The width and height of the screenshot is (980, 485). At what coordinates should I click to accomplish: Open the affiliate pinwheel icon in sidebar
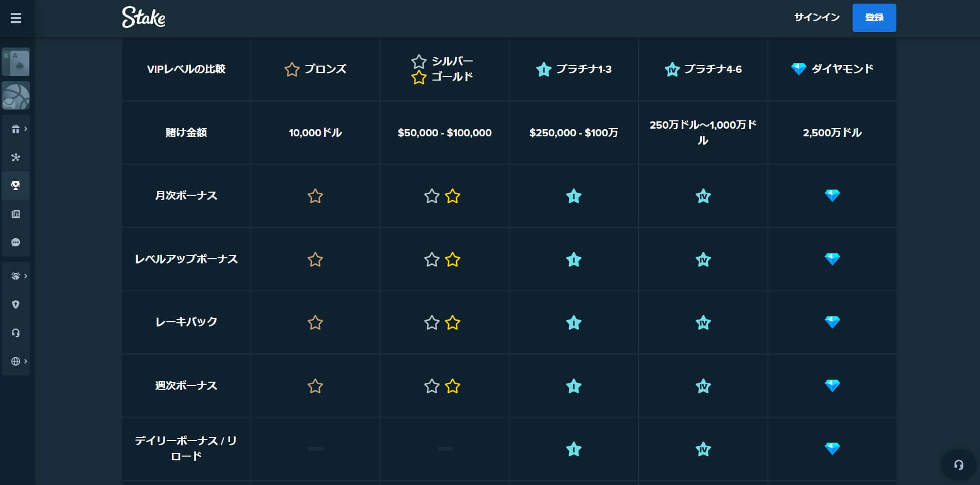[x=16, y=158]
